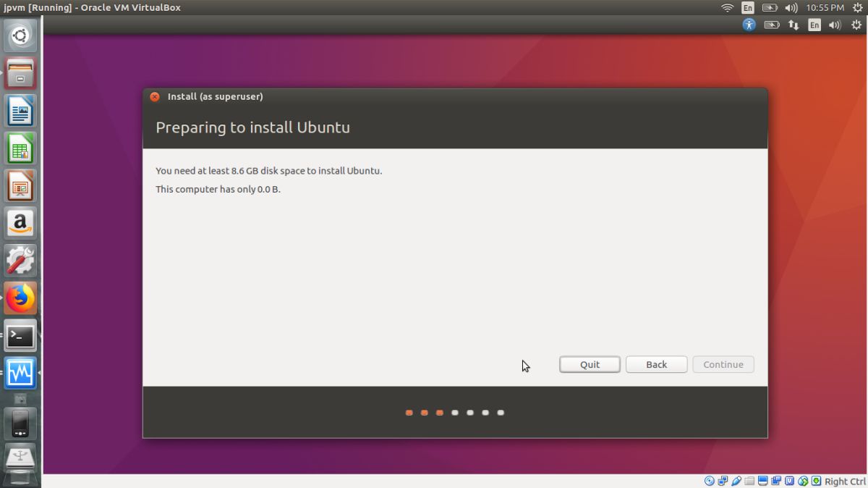Open host Wi-Fi network indicator
The image size is (868, 488).
pos(727,8)
